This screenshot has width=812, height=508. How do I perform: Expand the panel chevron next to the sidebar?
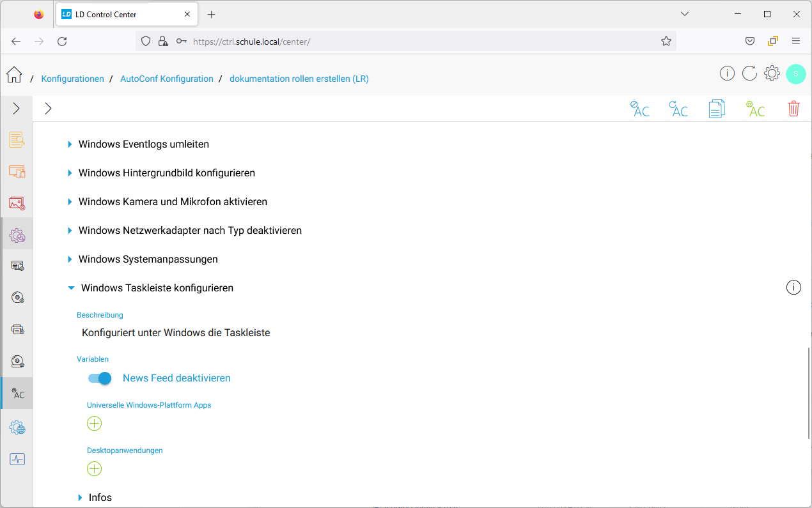point(48,109)
